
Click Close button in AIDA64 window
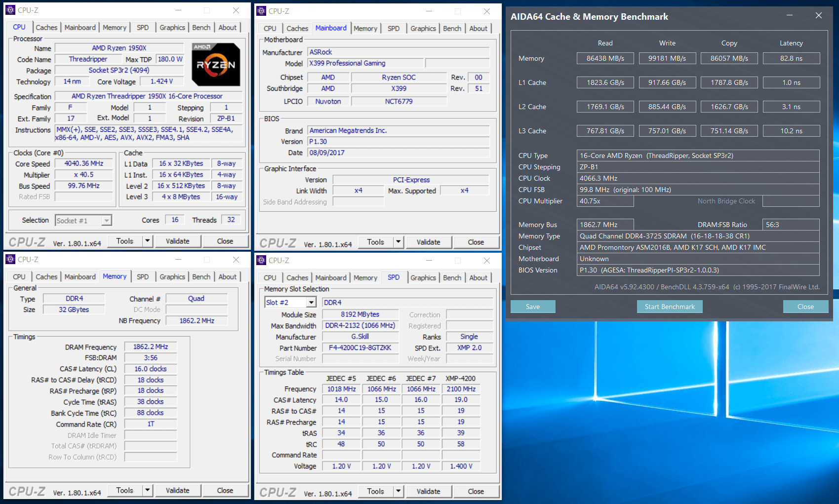pyautogui.click(x=805, y=307)
